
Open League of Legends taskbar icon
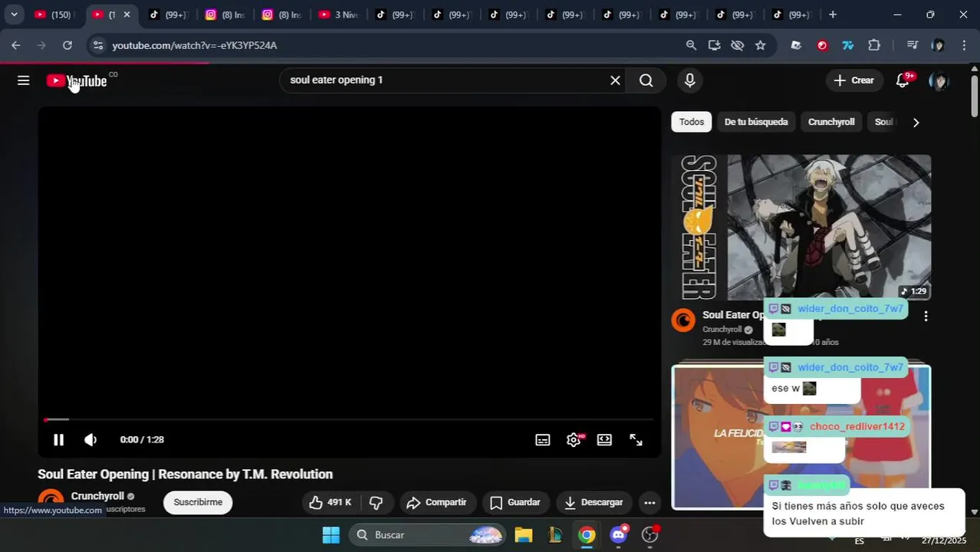click(555, 535)
